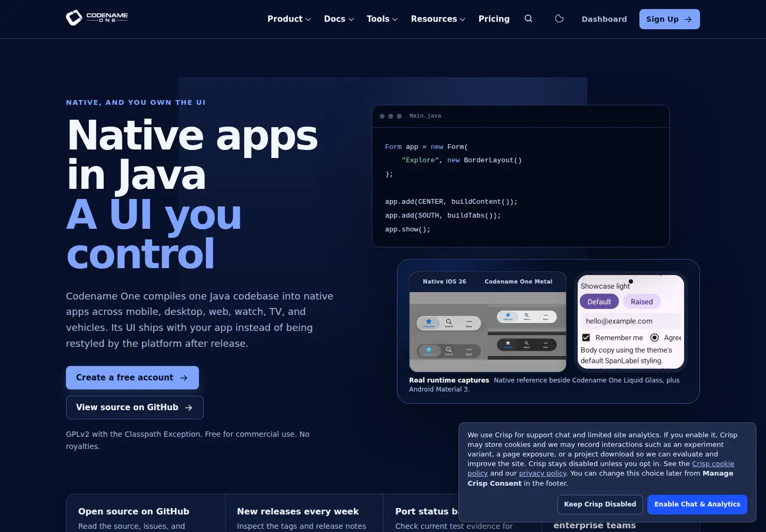The height and width of the screenshot is (532, 766).
Task: Click the hello@example.com email field
Action: [630, 321]
